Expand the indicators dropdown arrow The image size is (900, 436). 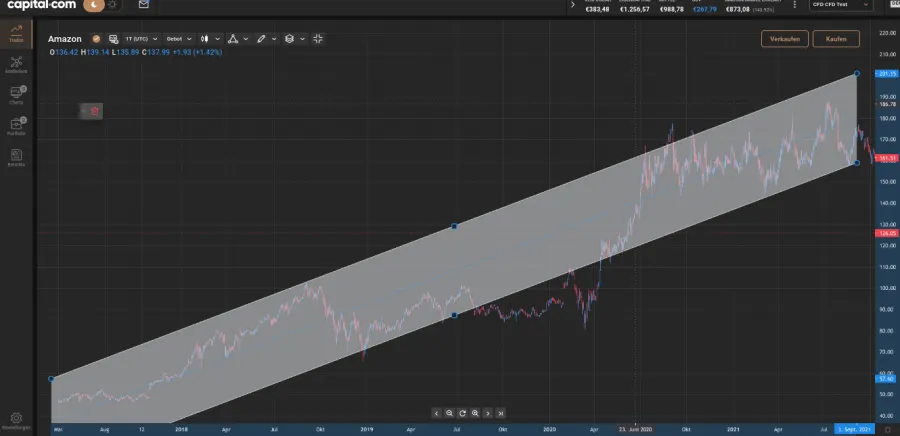click(x=246, y=38)
